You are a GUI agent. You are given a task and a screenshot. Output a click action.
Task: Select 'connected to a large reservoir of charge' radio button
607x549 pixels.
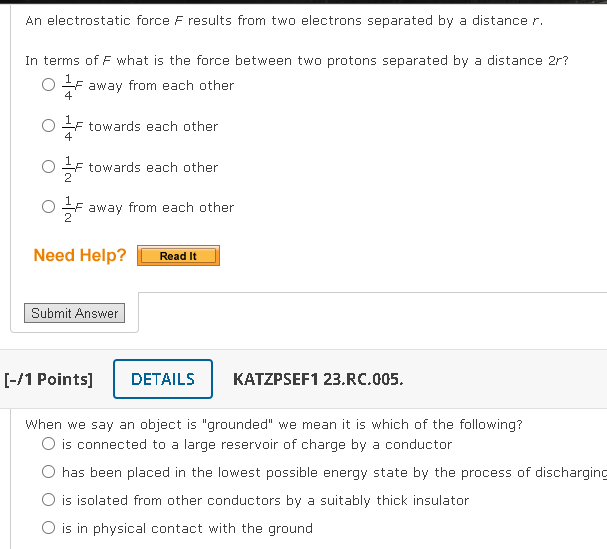(x=48, y=444)
